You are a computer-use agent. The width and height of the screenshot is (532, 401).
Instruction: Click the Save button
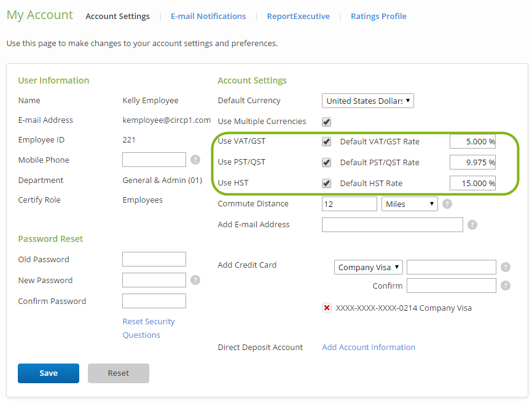tap(49, 373)
